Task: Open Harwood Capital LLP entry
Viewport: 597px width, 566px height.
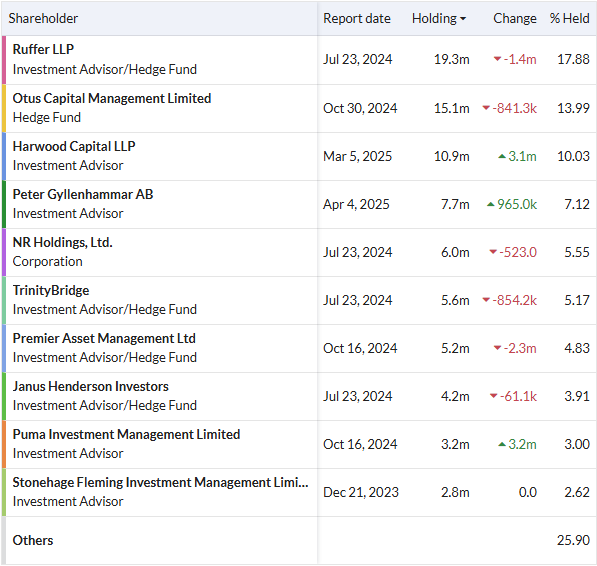Action: point(74,147)
